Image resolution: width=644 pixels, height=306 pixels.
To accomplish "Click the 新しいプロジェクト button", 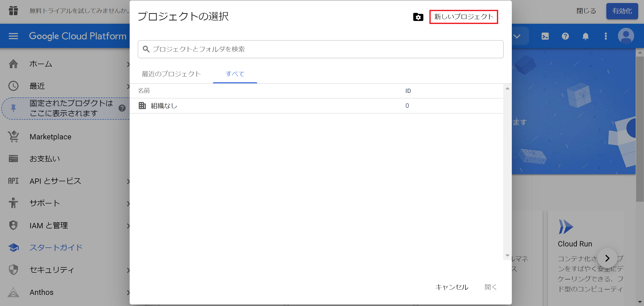I will click(464, 17).
